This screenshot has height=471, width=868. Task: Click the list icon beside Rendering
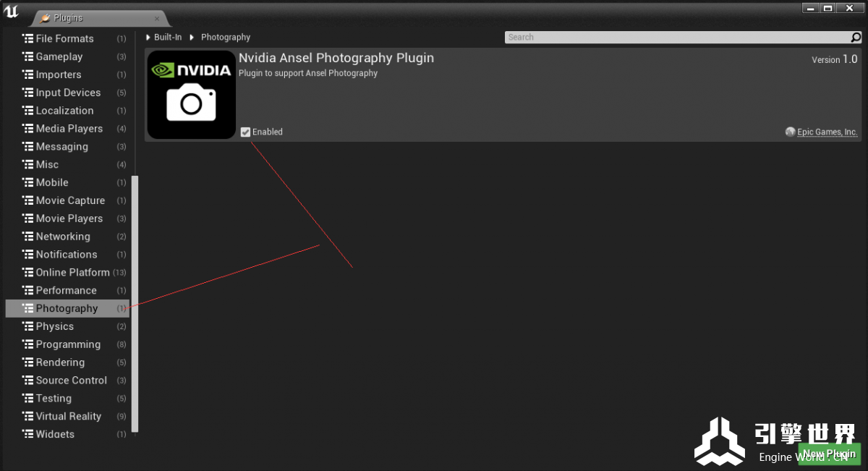(28, 362)
